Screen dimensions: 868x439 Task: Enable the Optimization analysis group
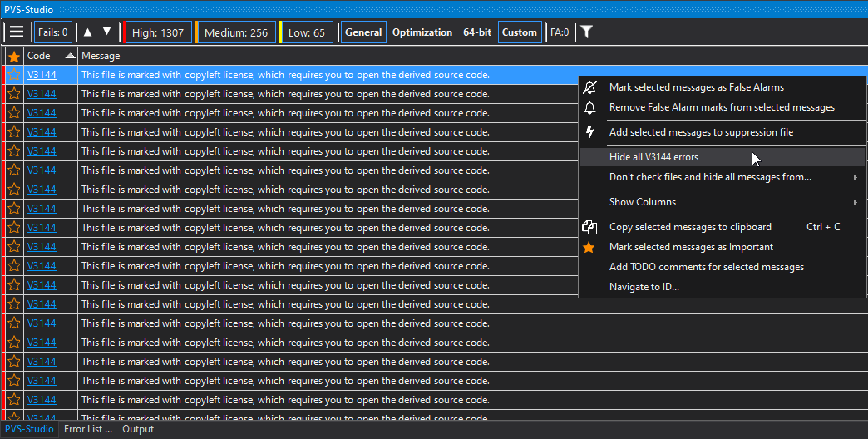(422, 32)
